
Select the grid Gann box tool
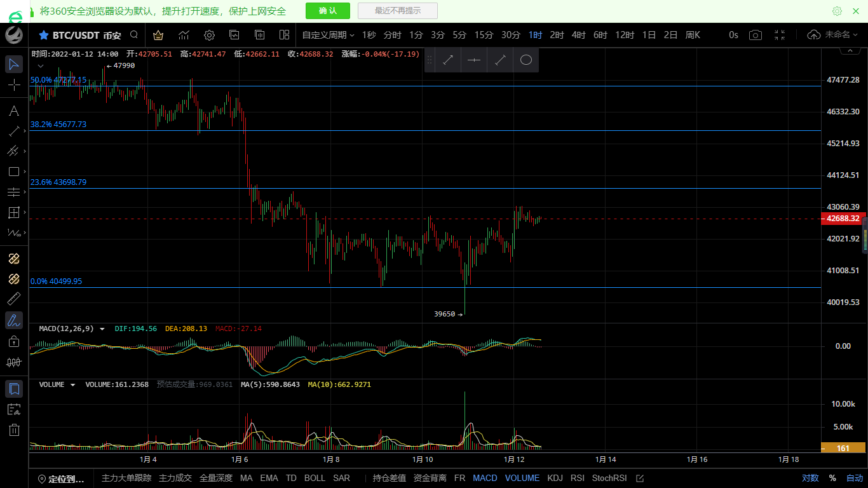tap(13, 212)
